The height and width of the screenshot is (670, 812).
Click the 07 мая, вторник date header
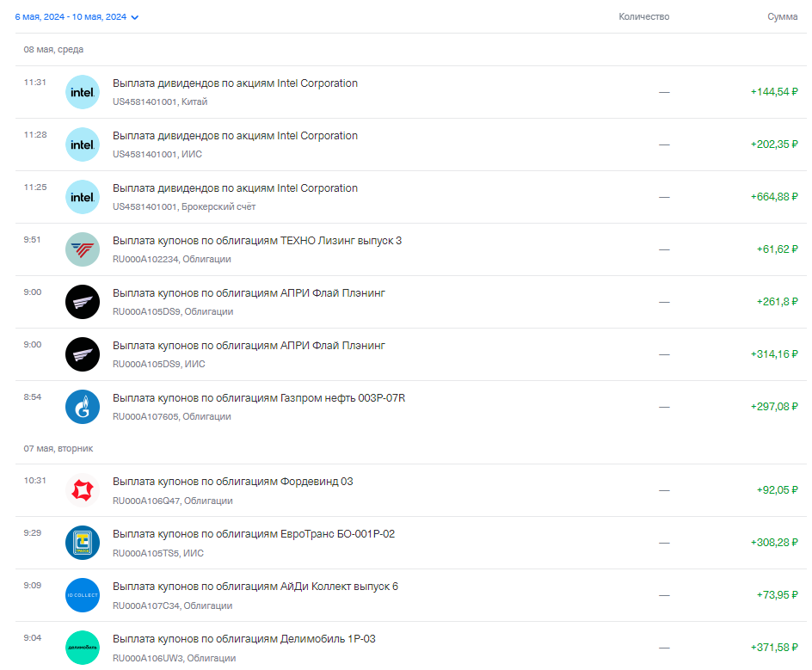pyautogui.click(x=58, y=448)
